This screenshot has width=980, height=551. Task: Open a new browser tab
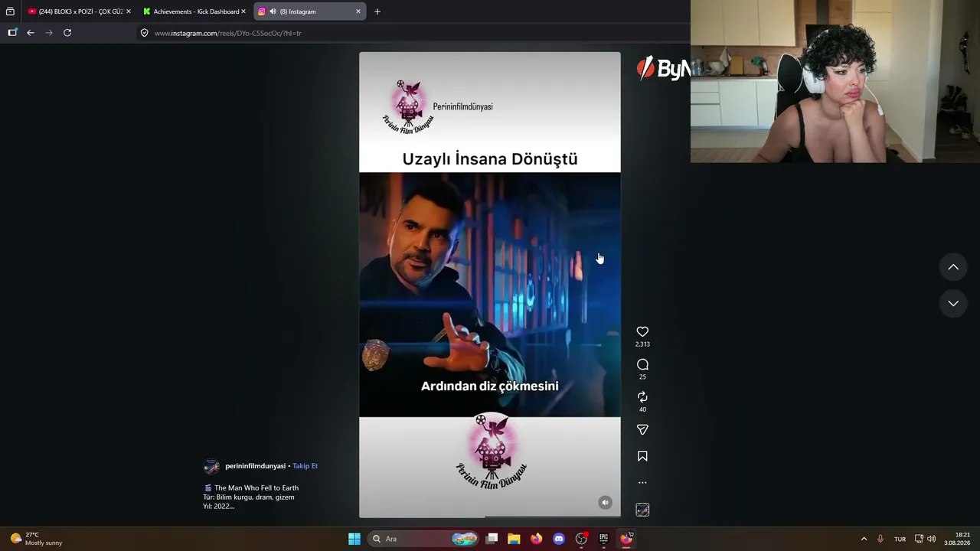pos(377,11)
